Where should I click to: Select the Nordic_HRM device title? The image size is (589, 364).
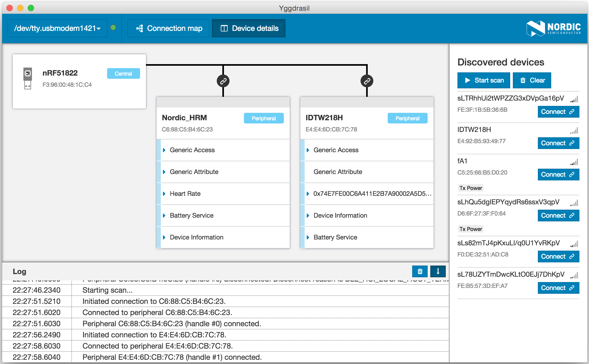184,118
